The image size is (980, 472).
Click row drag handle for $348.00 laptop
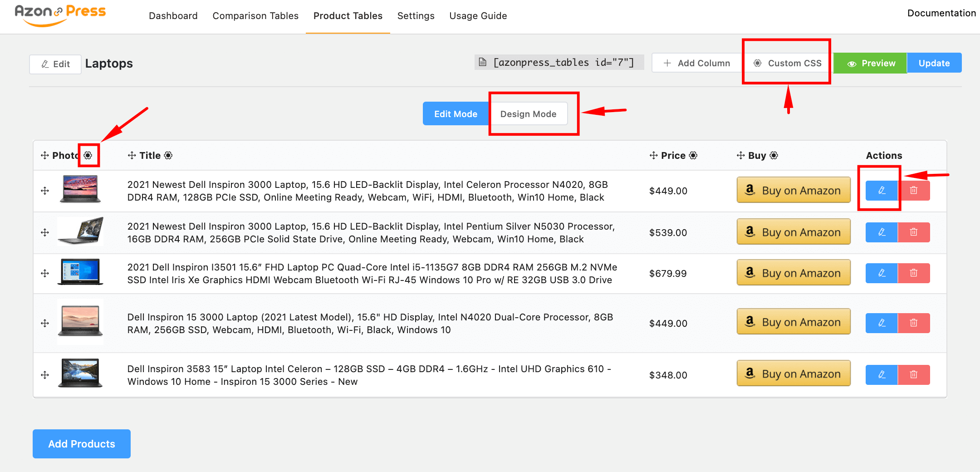(44, 375)
